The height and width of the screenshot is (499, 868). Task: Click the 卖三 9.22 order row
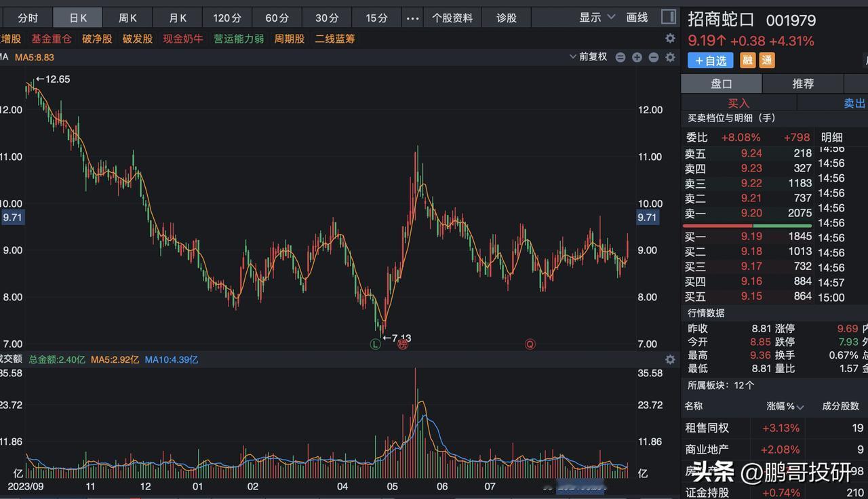(748, 183)
